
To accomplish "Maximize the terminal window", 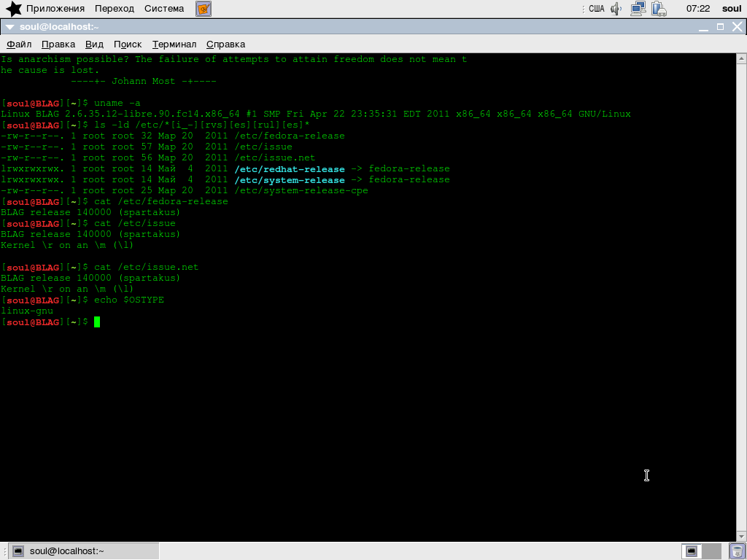I will pos(720,27).
